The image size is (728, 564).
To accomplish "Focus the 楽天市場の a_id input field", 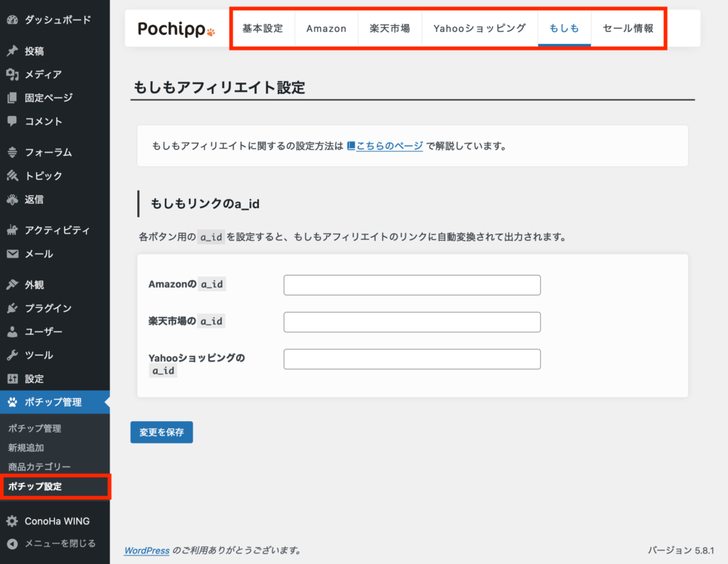I will (412, 322).
